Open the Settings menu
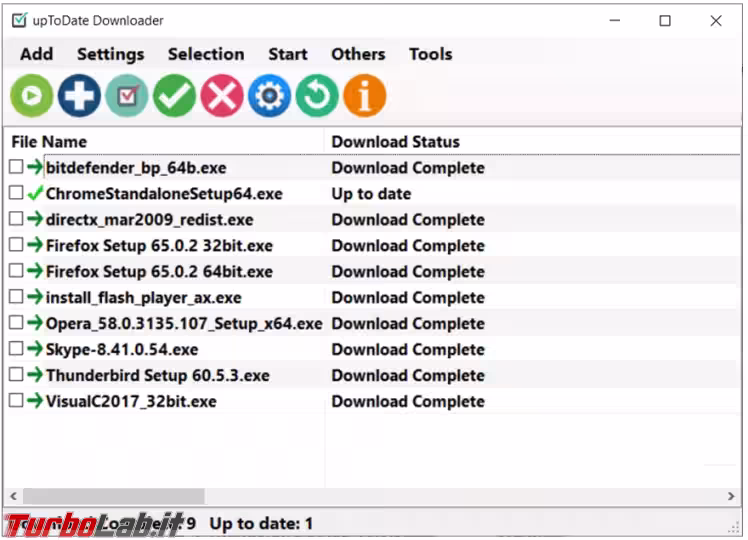This screenshot has height=540, width=748. coord(111,54)
